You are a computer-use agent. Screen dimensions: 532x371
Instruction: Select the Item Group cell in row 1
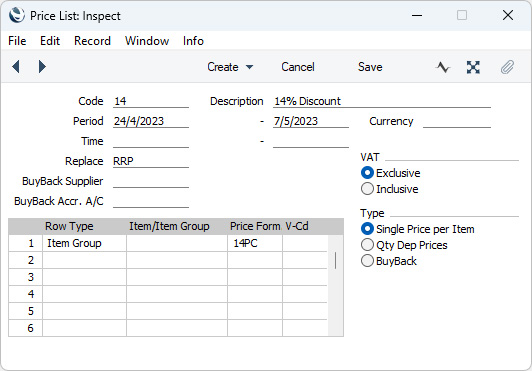pos(84,243)
